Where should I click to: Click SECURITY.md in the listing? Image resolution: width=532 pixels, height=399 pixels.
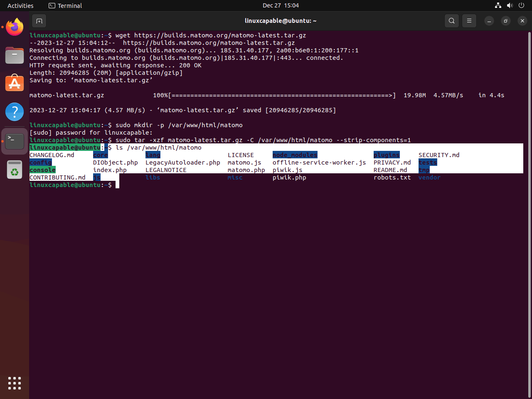pos(439,155)
